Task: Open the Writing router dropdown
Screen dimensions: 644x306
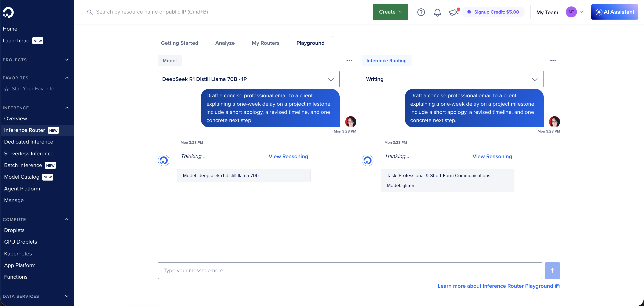Action: point(452,79)
